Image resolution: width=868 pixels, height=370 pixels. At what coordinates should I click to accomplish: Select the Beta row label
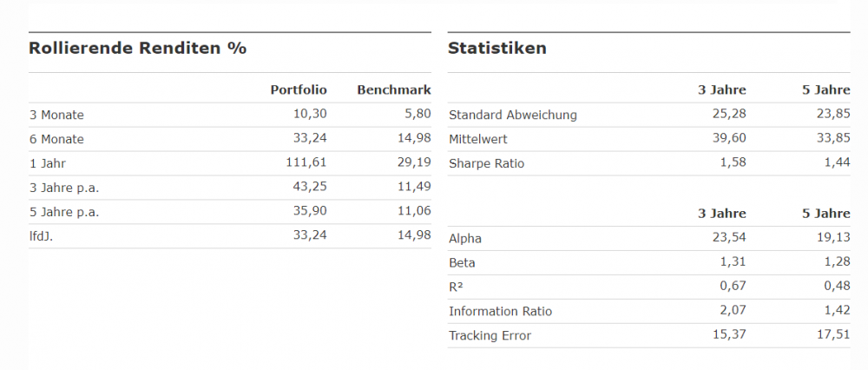[x=462, y=262]
